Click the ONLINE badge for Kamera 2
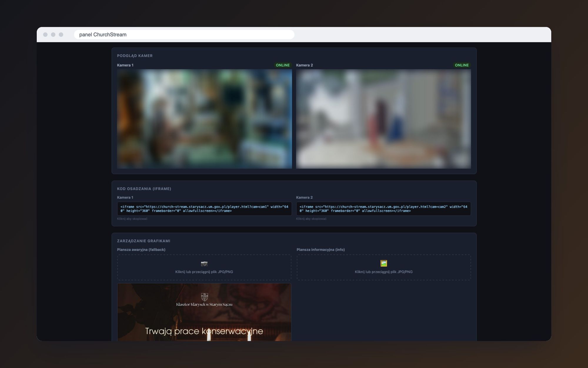This screenshot has height=368, width=588. pos(462,65)
